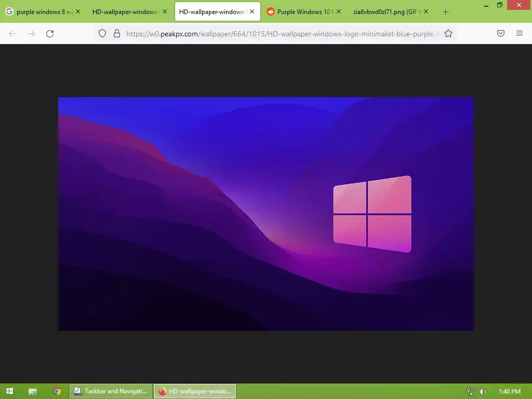
Task: Switch to the Taskbar and Navigation window
Action: 111,391
